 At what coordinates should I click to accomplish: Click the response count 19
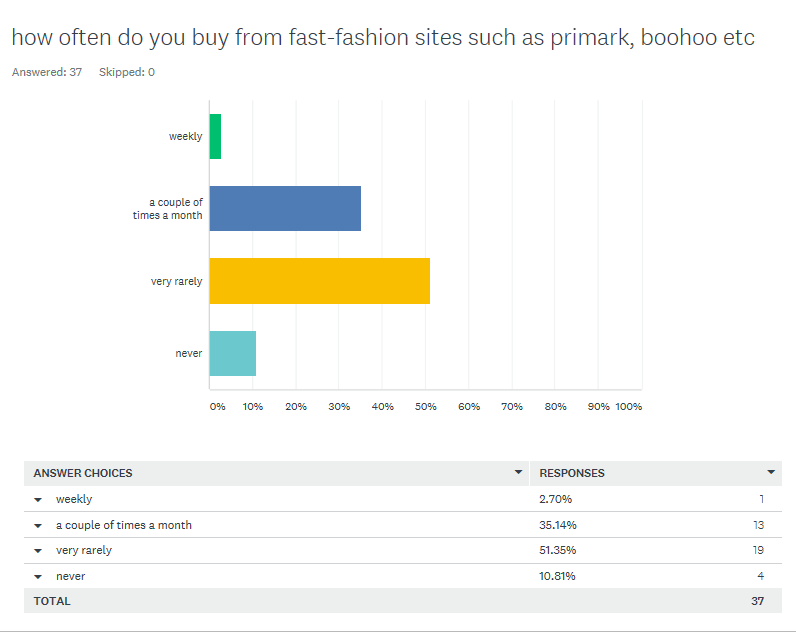point(759,551)
